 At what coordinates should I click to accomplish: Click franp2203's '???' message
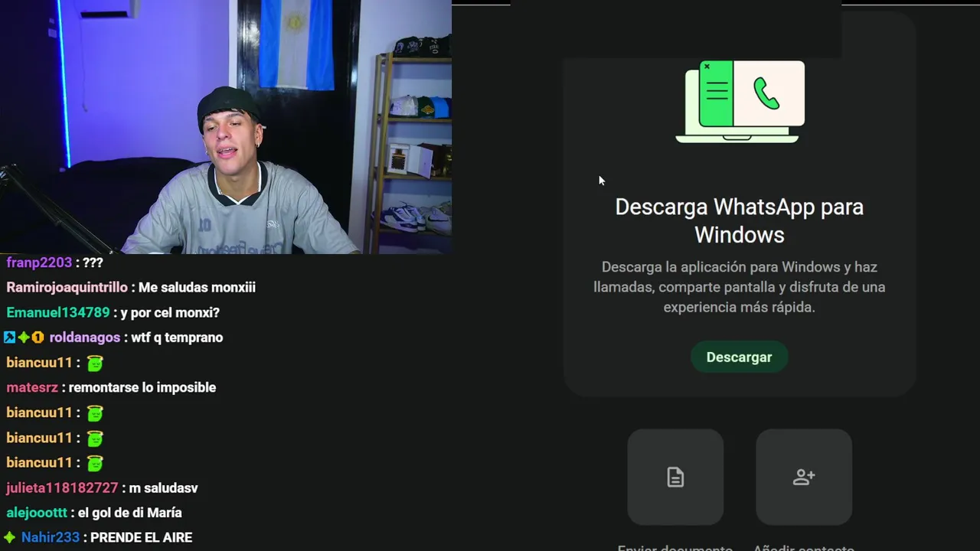(93, 262)
